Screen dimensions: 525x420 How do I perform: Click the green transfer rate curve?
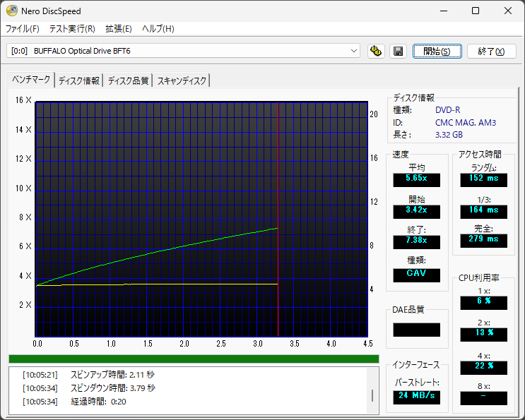[158, 251]
